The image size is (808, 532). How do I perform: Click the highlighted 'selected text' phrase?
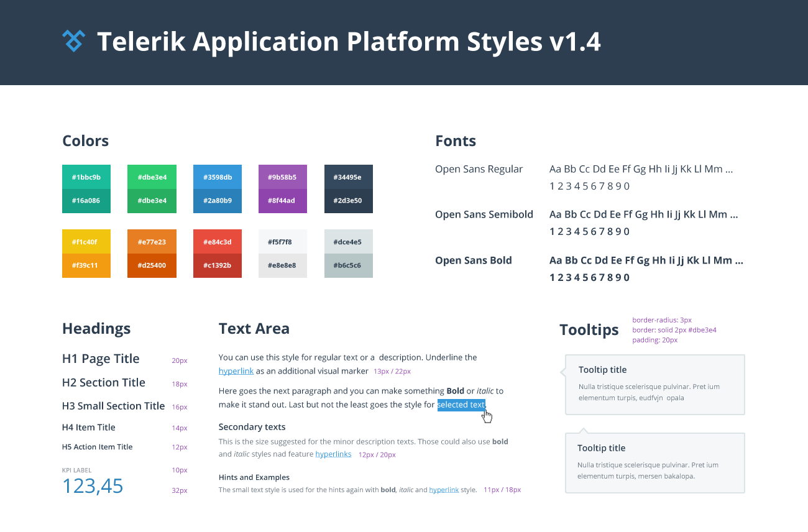pyautogui.click(x=461, y=405)
